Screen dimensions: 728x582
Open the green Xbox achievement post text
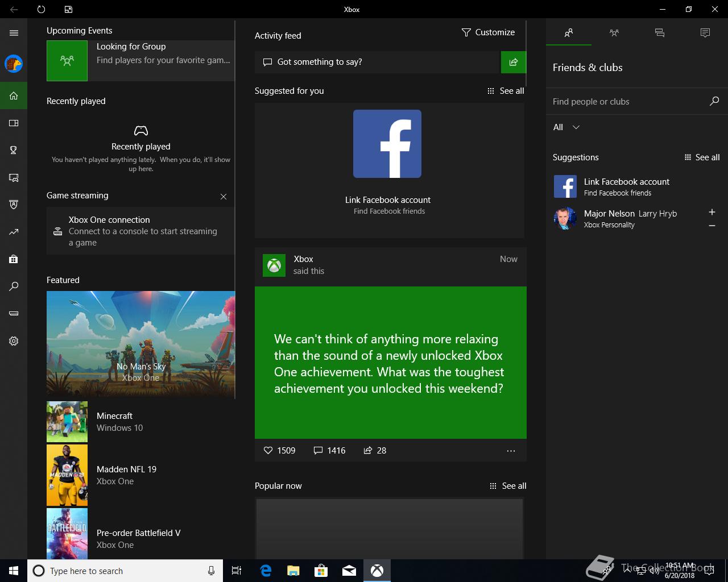[391, 363]
